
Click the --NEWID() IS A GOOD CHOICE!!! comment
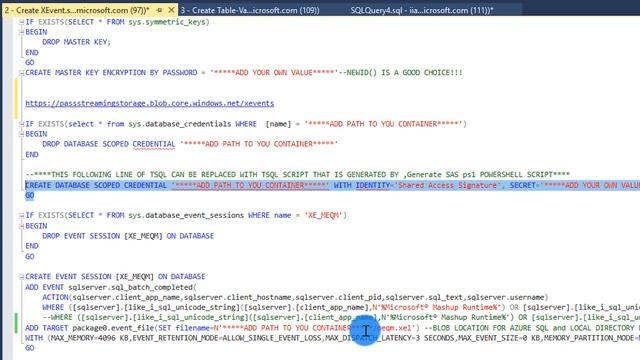(400, 73)
